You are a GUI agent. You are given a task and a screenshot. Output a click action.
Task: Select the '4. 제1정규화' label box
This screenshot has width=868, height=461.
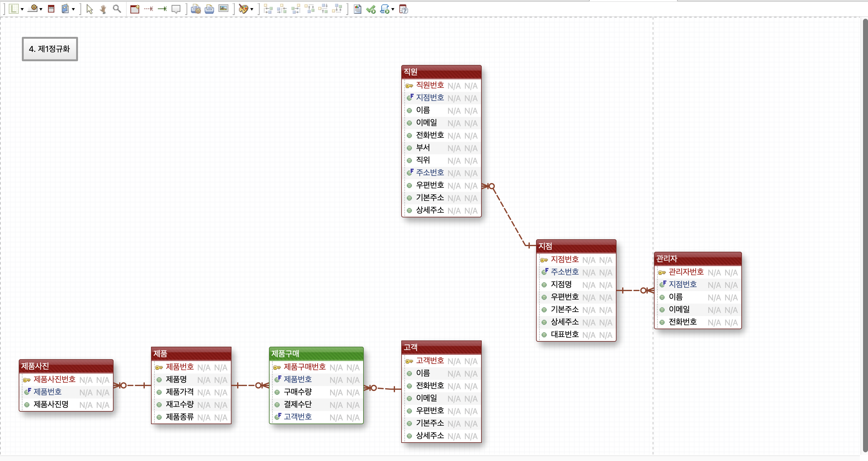pyautogui.click(x=50, y=49)
